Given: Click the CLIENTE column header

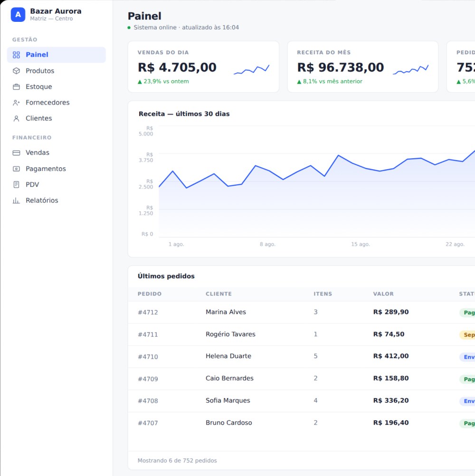Looking at the screenshot, I should [218, 294].
